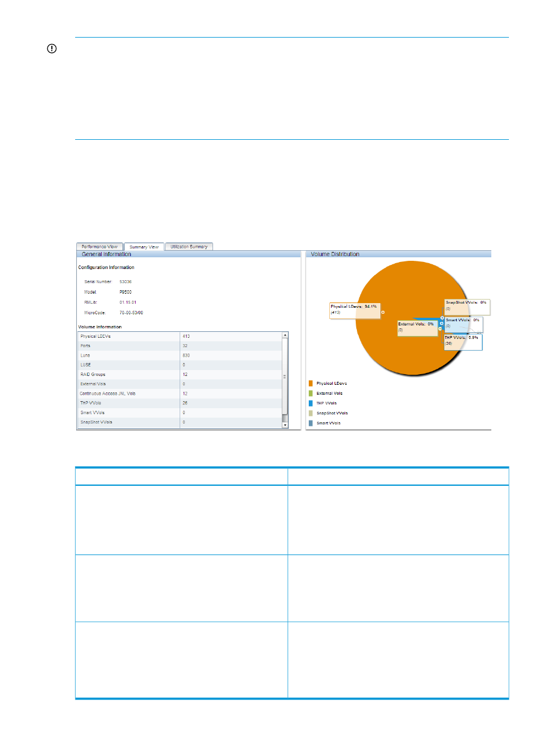The width and height of the screenshot is (560, 746).
Task: Click the Physical LDevs orange legend swatch
Action: click(x=311, y=383)
